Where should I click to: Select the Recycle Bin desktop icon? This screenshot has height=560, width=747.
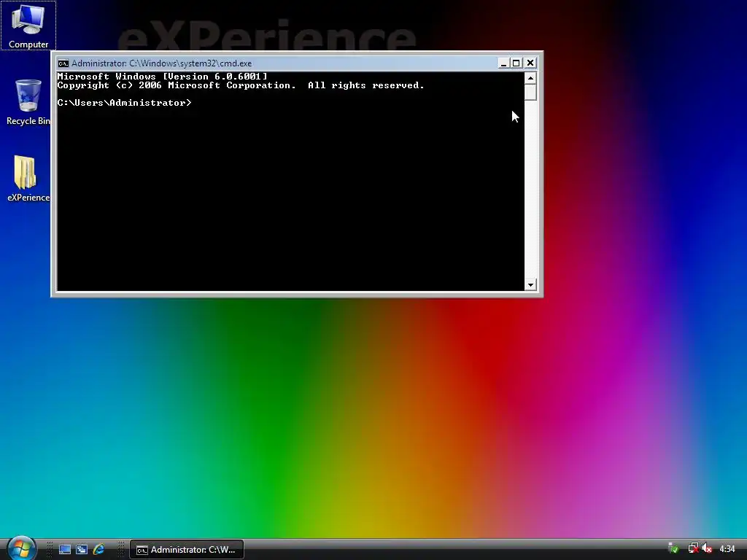point(28,102)
